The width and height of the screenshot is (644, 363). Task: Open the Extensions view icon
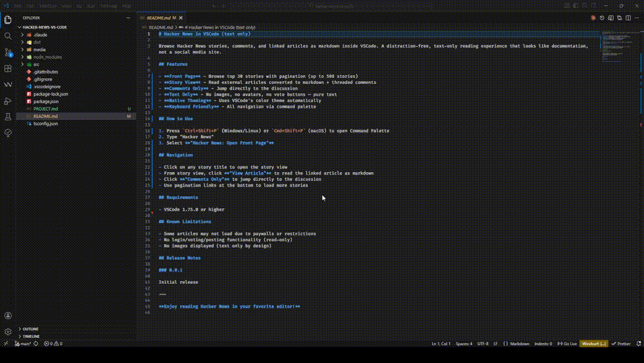coord(8,68)
